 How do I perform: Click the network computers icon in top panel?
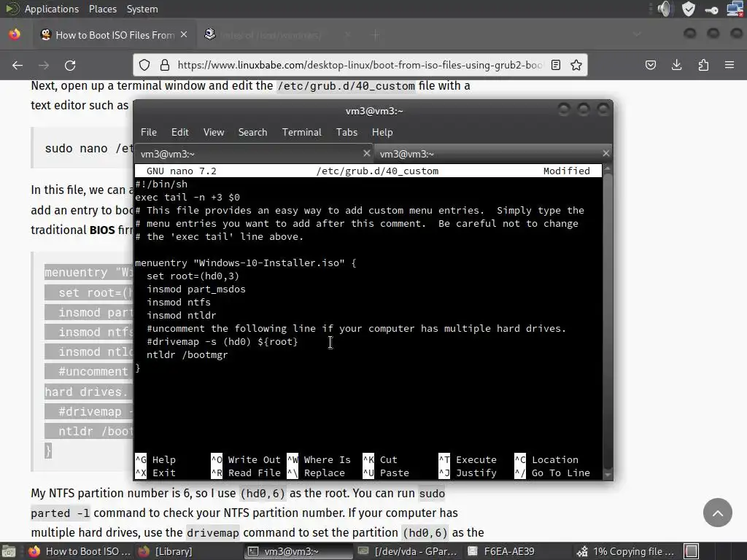(735, 9)
